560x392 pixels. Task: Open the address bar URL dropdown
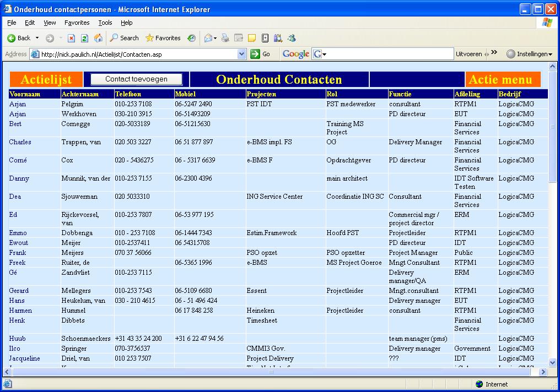coord(242,54)
